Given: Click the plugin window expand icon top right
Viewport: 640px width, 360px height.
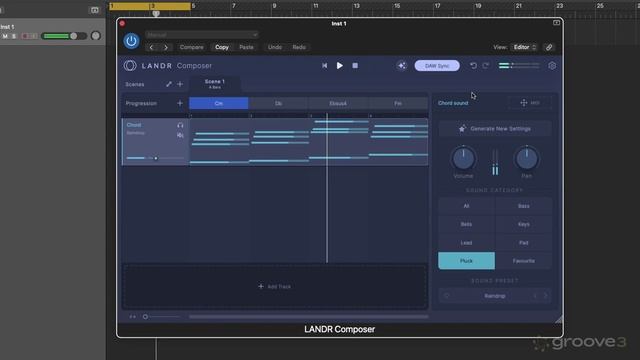Looking at the screenshot, I should (x=556, y=23).
